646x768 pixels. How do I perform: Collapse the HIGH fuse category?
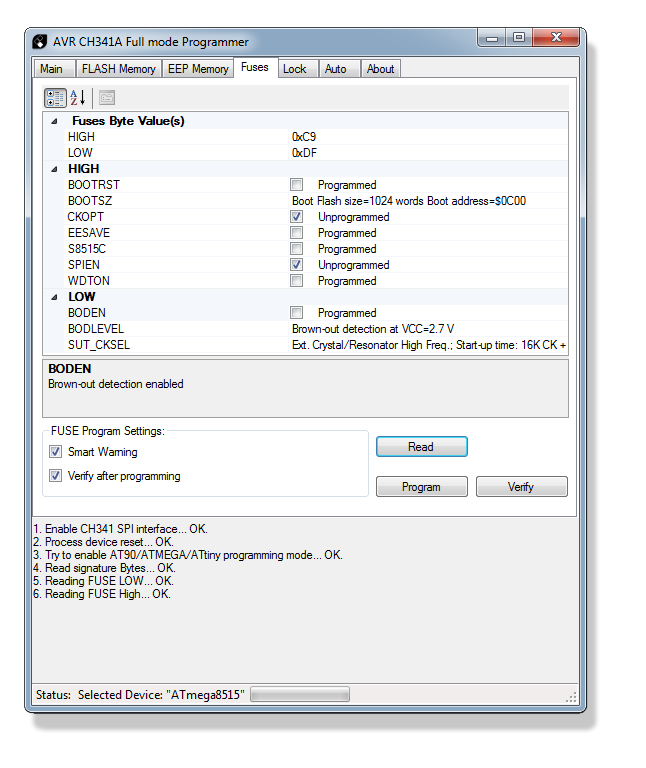pos(54,169)
